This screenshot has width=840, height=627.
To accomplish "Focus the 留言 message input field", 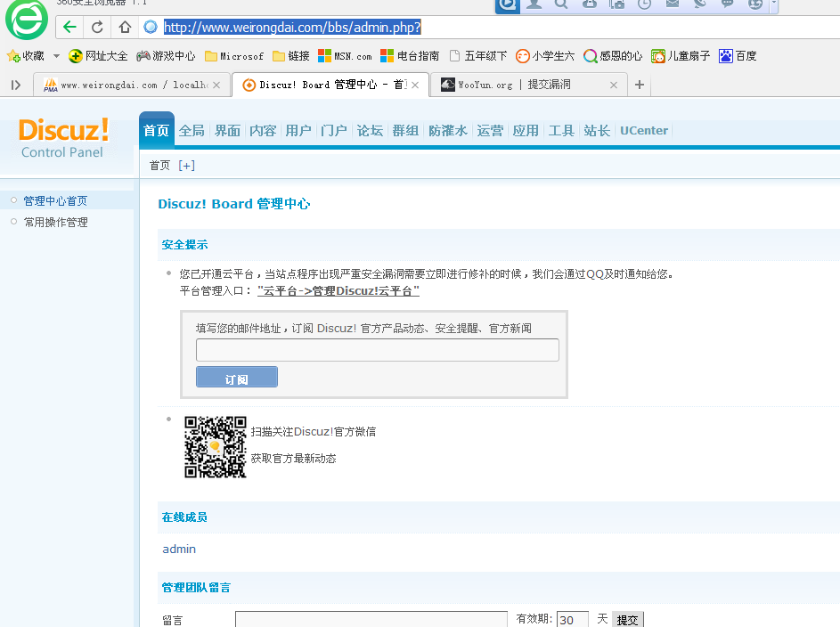I will 371,620.
